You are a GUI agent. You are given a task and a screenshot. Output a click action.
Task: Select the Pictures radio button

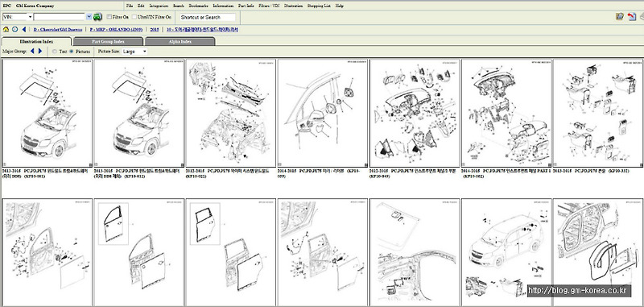(72, 52)
